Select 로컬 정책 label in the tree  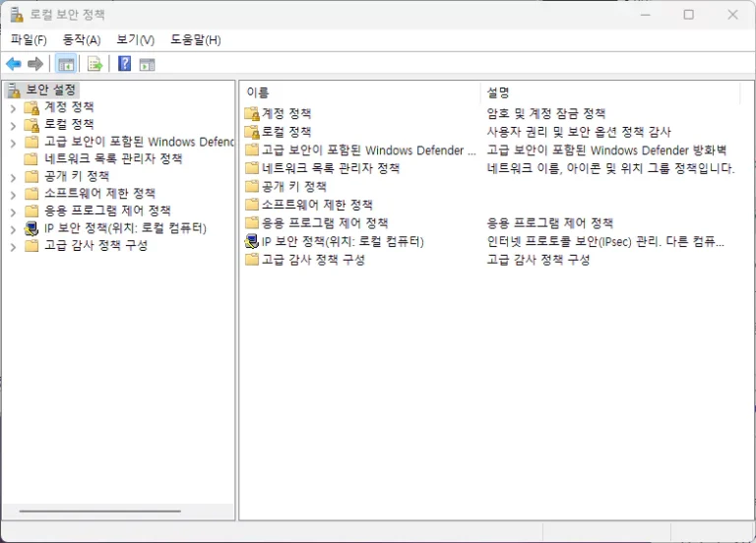pos(69,124)
